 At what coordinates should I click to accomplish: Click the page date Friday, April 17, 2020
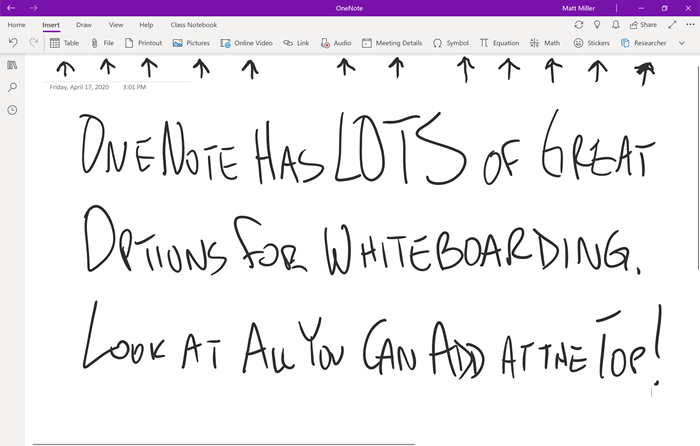(79, 87)
